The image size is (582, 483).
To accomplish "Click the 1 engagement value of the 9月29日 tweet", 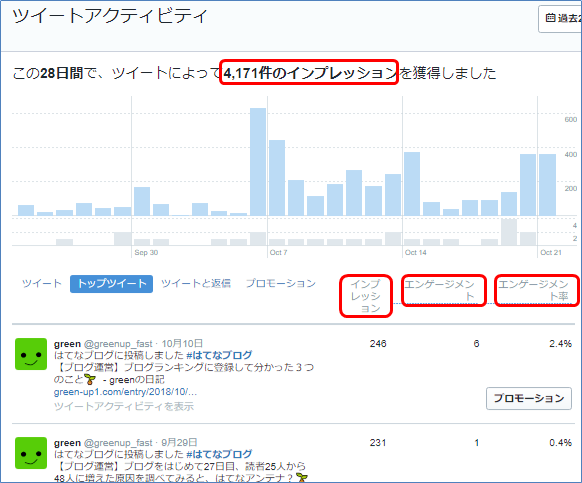I will click(x=477, y=443).
